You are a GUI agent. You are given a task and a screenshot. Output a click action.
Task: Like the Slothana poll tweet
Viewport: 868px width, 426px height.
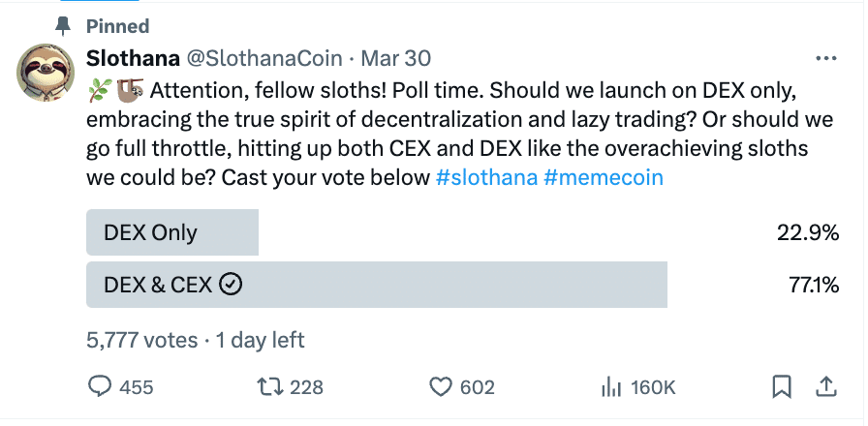point(441,386)
